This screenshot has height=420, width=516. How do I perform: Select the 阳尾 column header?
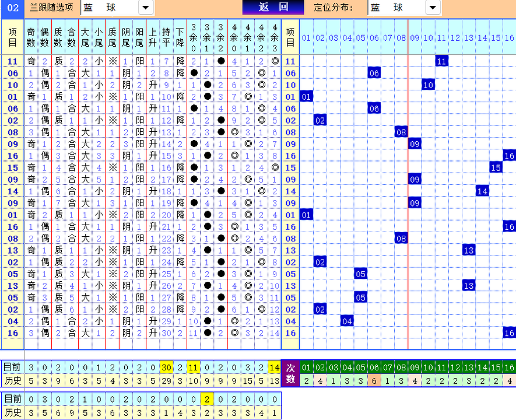pyautogui.click(x=139, y=37)
